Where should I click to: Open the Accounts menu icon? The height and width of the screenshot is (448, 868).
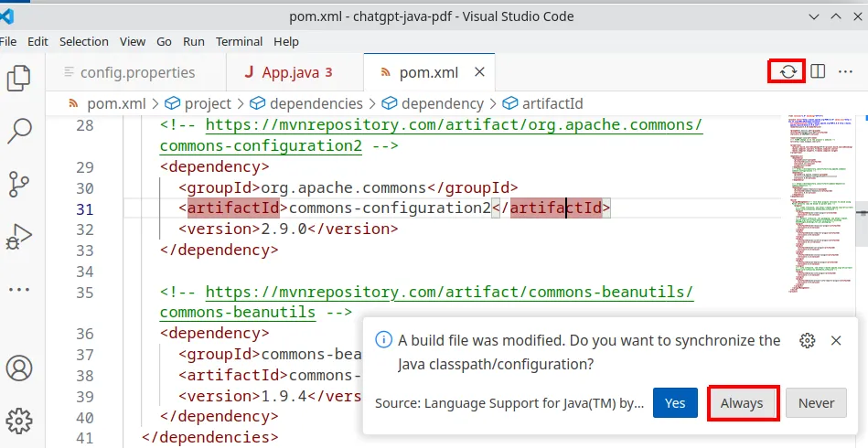pos(19,368)
